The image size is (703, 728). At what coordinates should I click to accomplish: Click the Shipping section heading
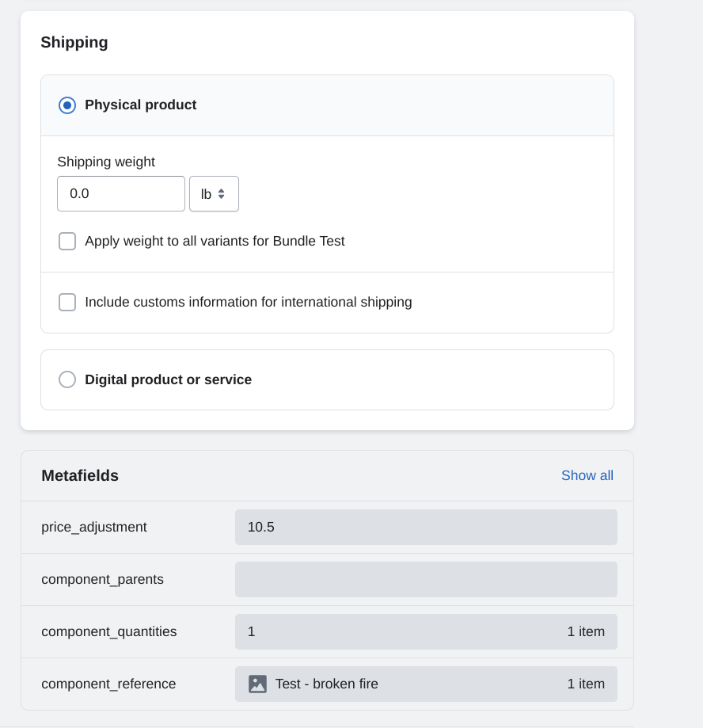coord(74,42)
